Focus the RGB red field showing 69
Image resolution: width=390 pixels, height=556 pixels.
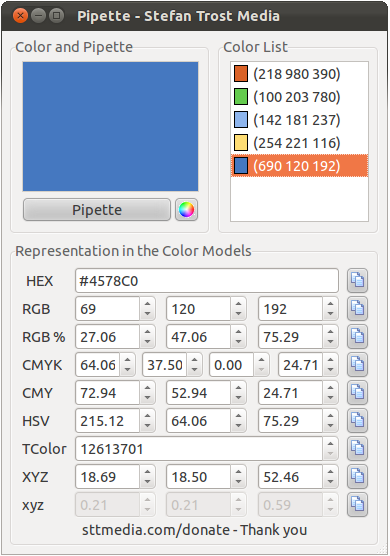pyautogui.click(x=107, y=308)
